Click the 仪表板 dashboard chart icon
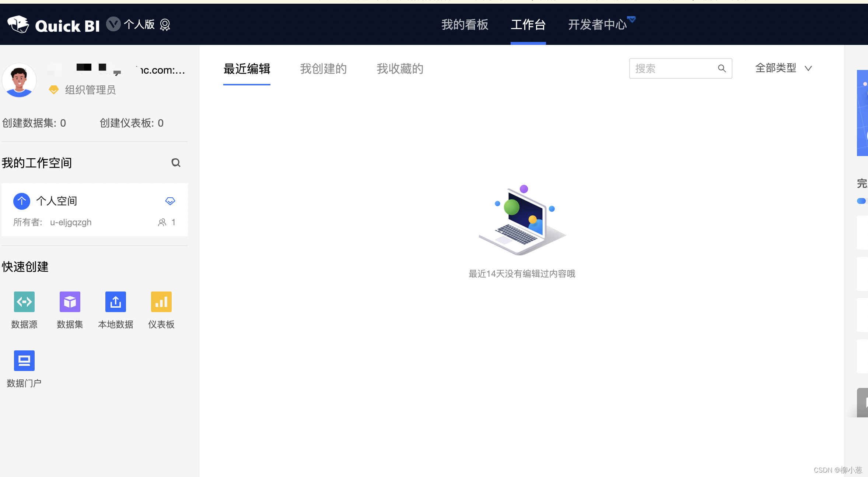 (161, 302)
